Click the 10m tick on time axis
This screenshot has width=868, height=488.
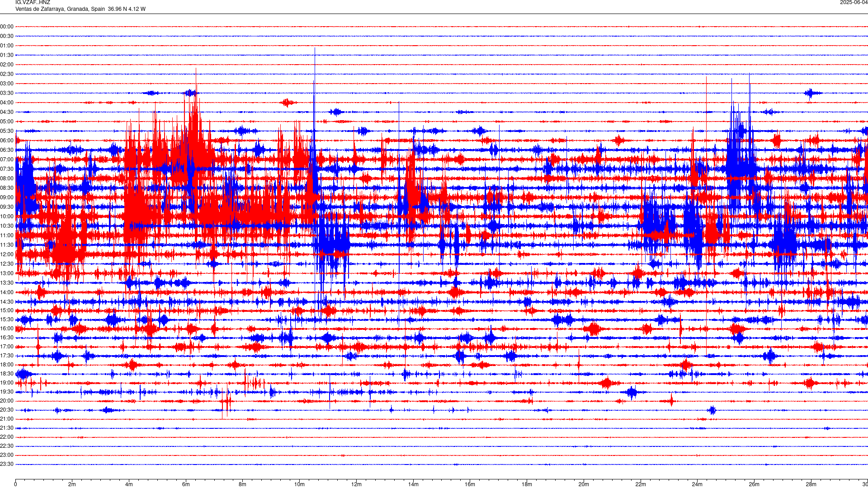(299, 484)
